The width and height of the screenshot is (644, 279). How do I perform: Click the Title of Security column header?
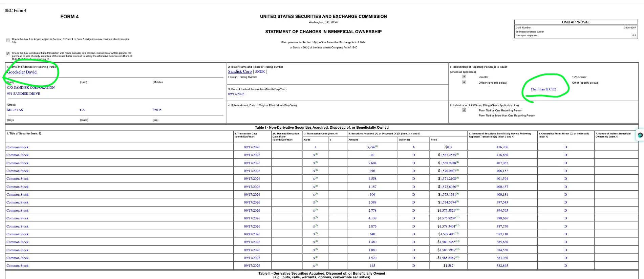(24, 133)
